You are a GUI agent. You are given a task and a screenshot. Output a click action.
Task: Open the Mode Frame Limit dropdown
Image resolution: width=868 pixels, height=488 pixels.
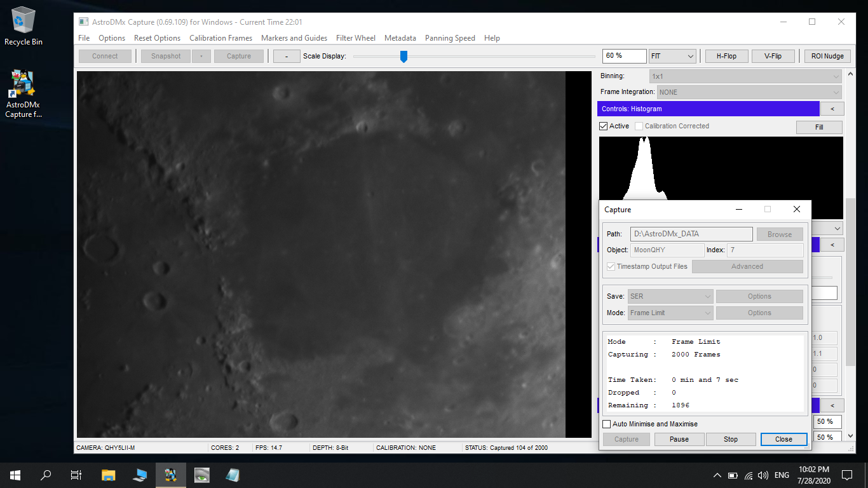coord(670,313)
